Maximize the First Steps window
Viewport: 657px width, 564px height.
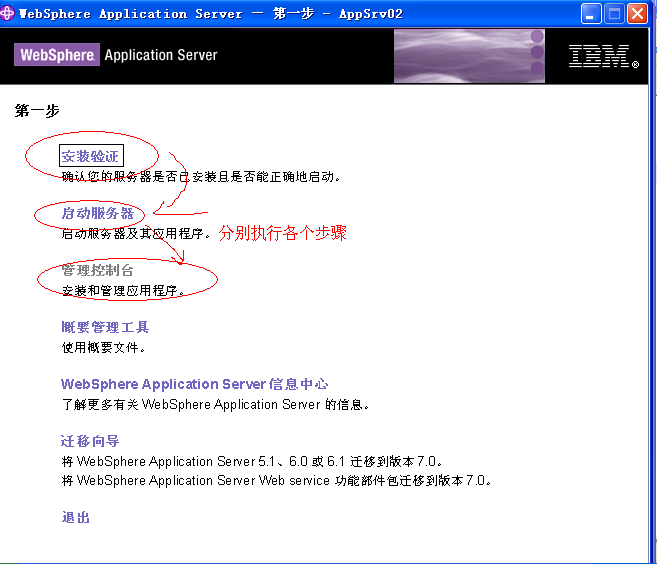point(614,14)
